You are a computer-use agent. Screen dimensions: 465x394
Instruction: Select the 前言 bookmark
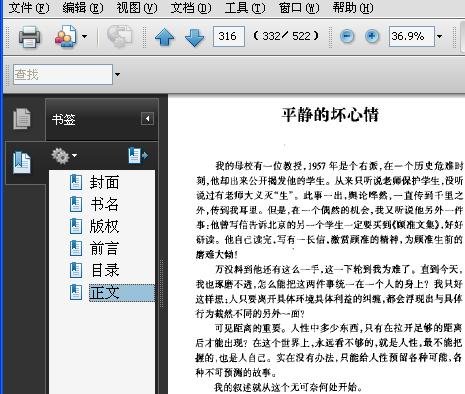[x=104, y=248]
